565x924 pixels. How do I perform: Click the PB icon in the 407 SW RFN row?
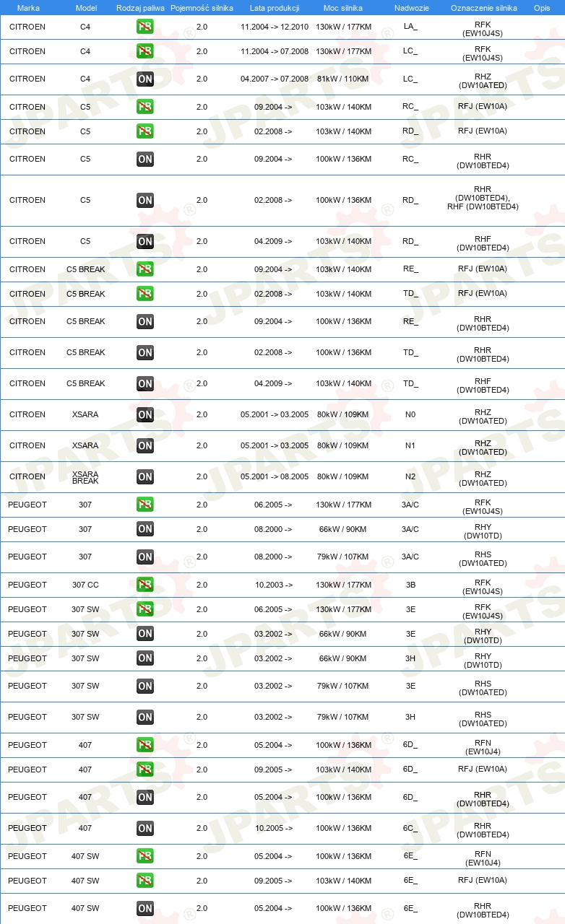[x=145, y=856]
